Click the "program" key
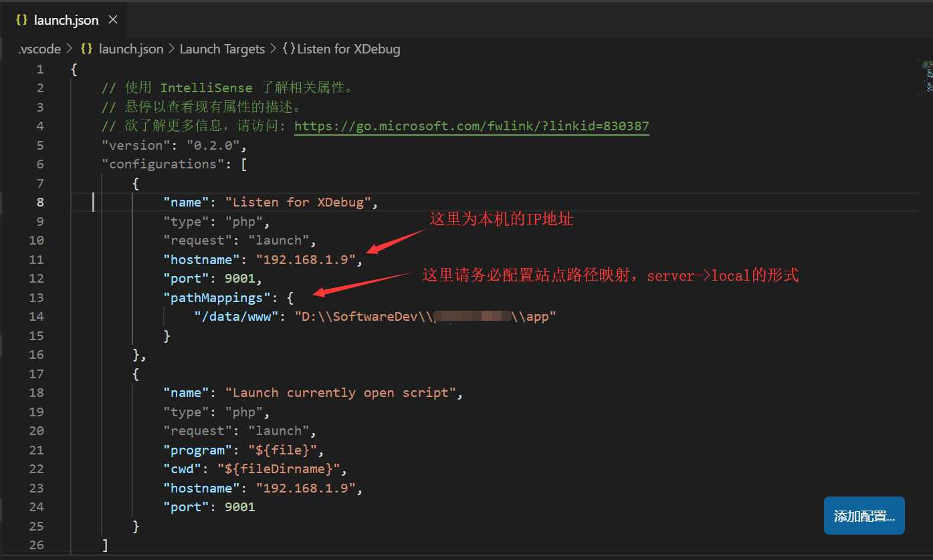Image resolution: width=933 pixels, height=560 pixels. pyautogui.click(x=198, y=450)
